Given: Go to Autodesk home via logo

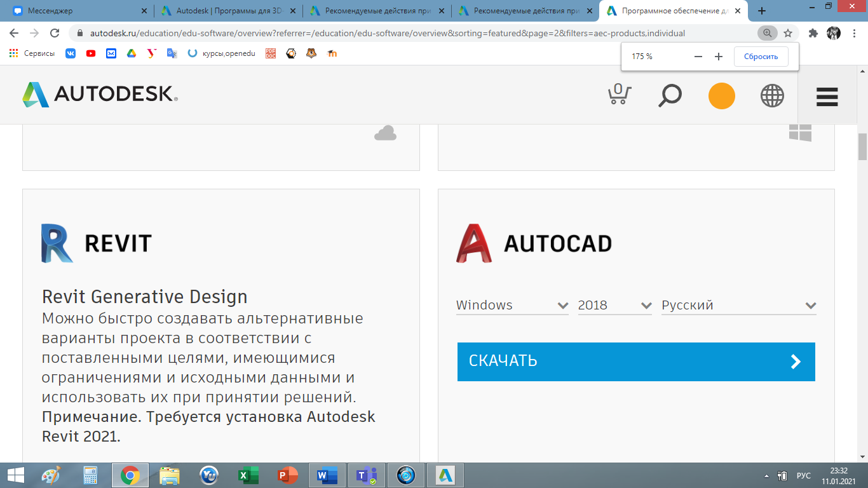Looking at the screenshot, I should [100, 94].
